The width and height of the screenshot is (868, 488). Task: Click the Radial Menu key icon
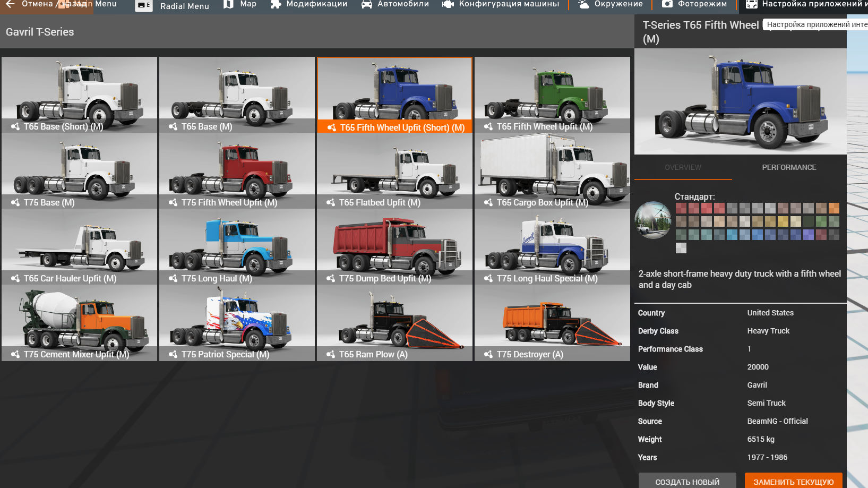[x=144, y=5]
